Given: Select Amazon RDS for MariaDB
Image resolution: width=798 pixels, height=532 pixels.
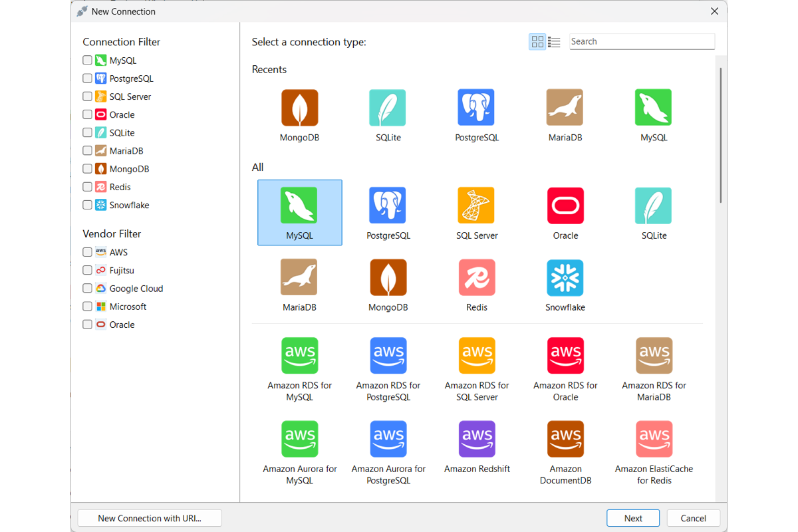Looking at the screenshot, I should (x=654, y=356).
